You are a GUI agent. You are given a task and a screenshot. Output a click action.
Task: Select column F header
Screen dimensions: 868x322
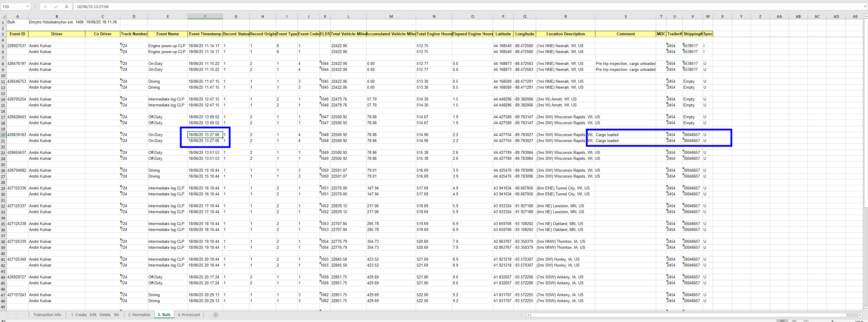pos(205,16)
